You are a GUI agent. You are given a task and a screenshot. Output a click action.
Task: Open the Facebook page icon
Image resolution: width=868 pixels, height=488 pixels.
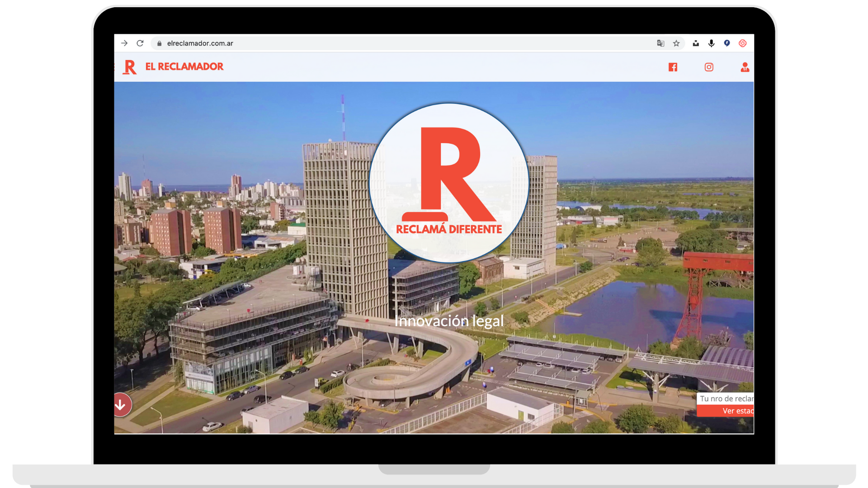[673, 67]
